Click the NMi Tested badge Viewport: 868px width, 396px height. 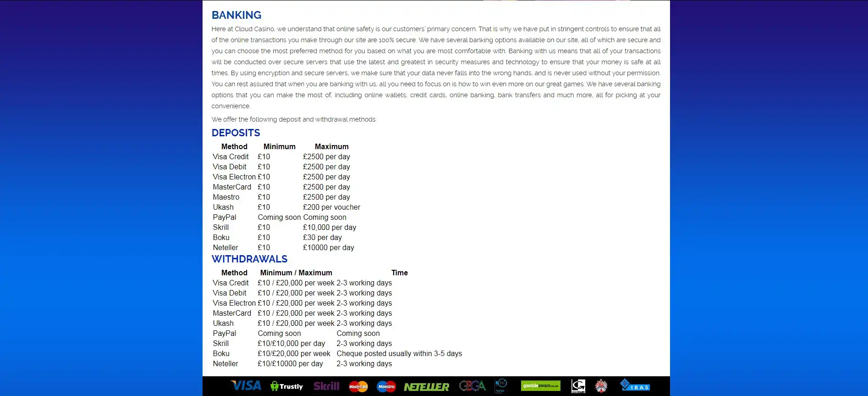(x=501, y=386)
